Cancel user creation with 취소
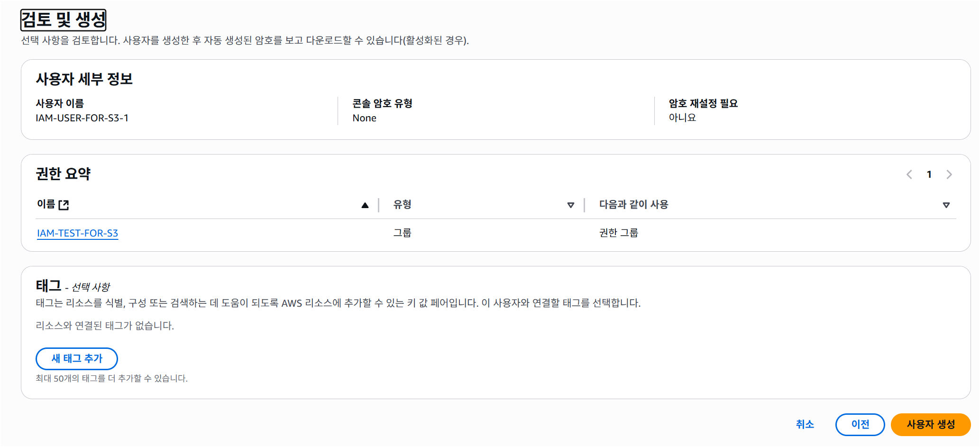Viewport: 980px width, 447px height. [x=805, y=425]
